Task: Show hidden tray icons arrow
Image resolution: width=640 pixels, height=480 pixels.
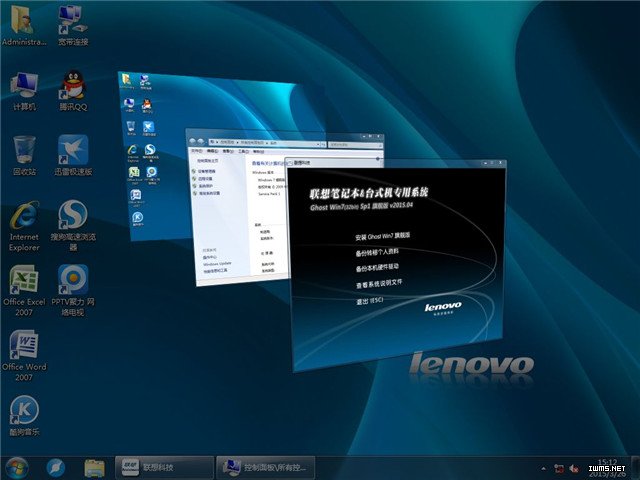Action: tap(543, 468)
